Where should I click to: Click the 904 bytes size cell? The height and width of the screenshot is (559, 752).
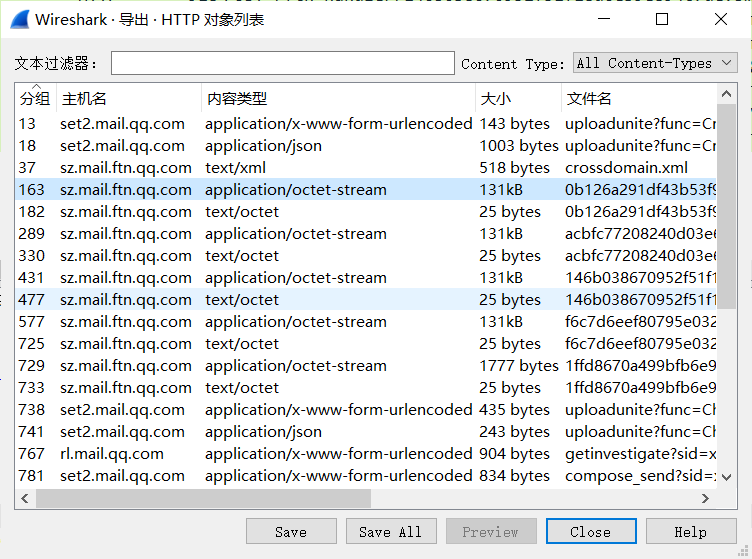514,454
